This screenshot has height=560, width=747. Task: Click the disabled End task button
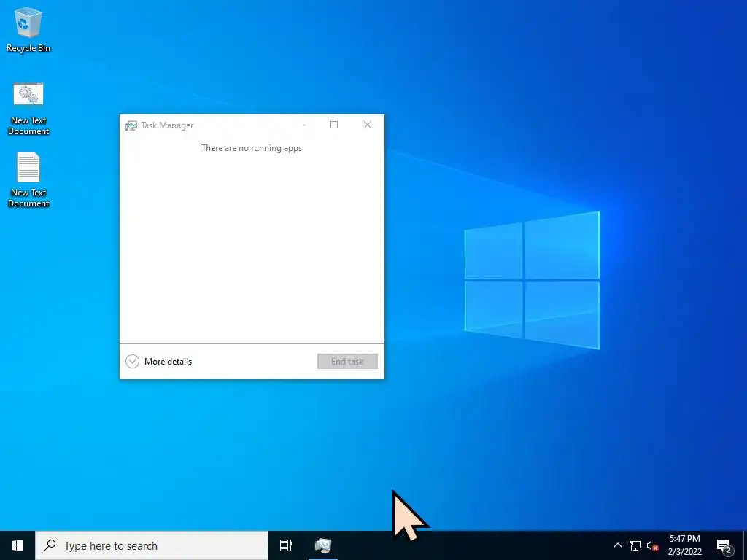pyautogui.click(x=347, y=362)
